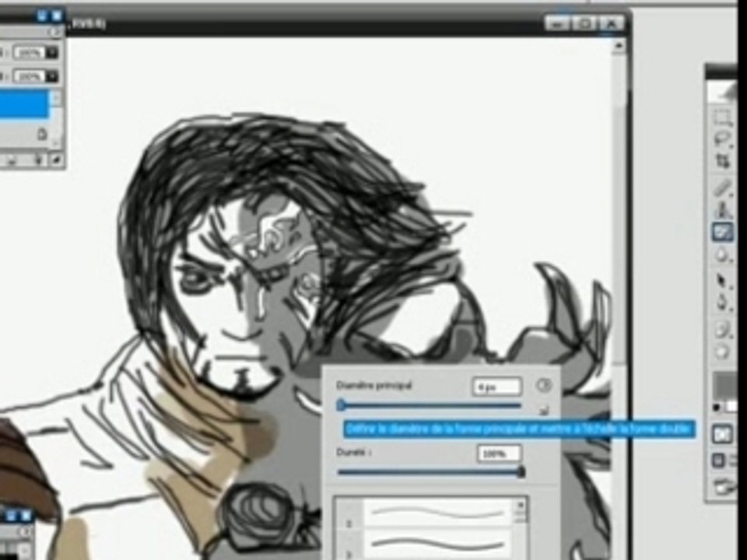Open the layer fill dropdown arrow
Image resolution: width=747 pixels, height=560 pixels.
click(x=52, y=75)
